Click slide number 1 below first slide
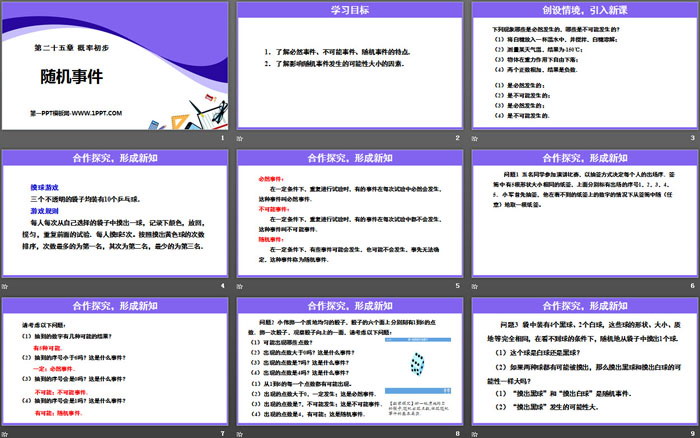 click(x=222, y=138)
